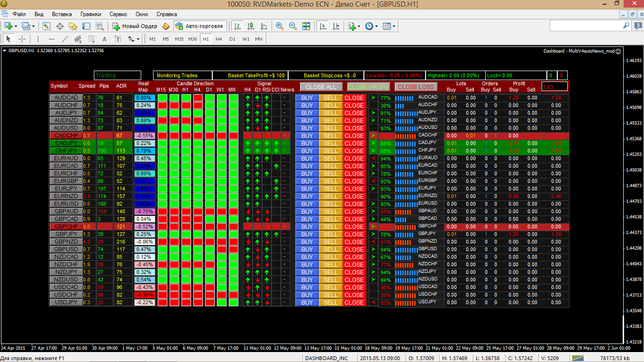
Task: Click BUY in the AUDCAD row
Action: [307, 98]
